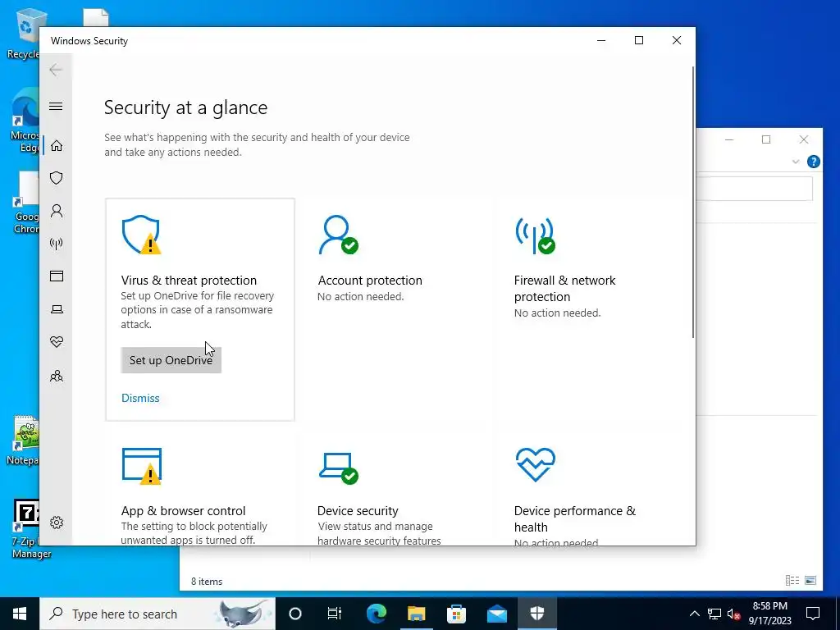The height and width of the screenshot is (630, 840).
Task: Expand ribbon chevron in File Explorer window
Action: click(796, 162)
